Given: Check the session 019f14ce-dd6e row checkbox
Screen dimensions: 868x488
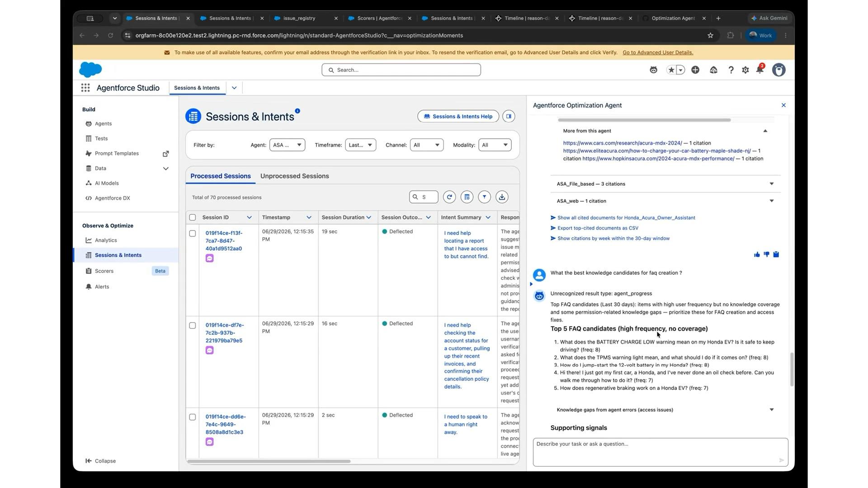Looking at the screenshot, I should [193, 417].
